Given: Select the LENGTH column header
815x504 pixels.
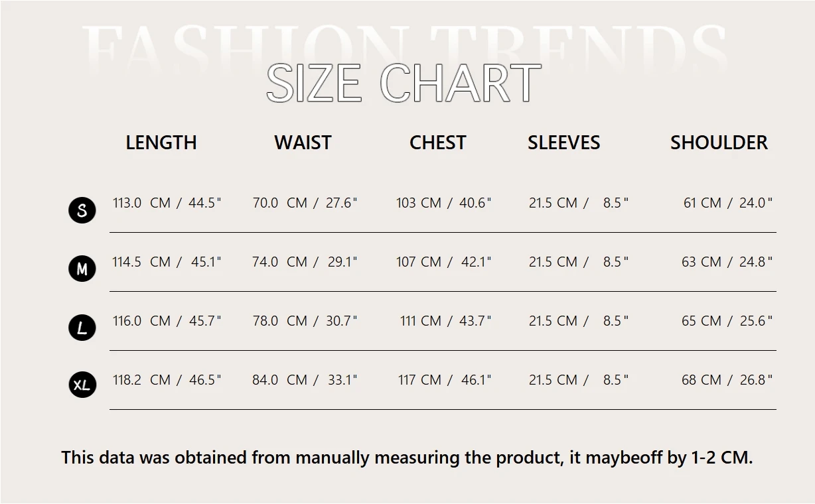Looking at the screenshot, I should [x=161, y=143].
